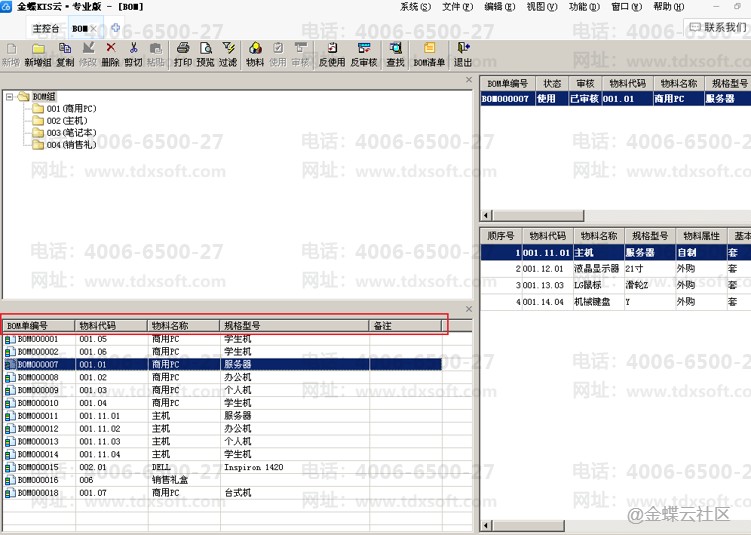Delete using the red X 删除 icon
The height and width of the screenshot is (535, 751).
[x=111, y=54]
